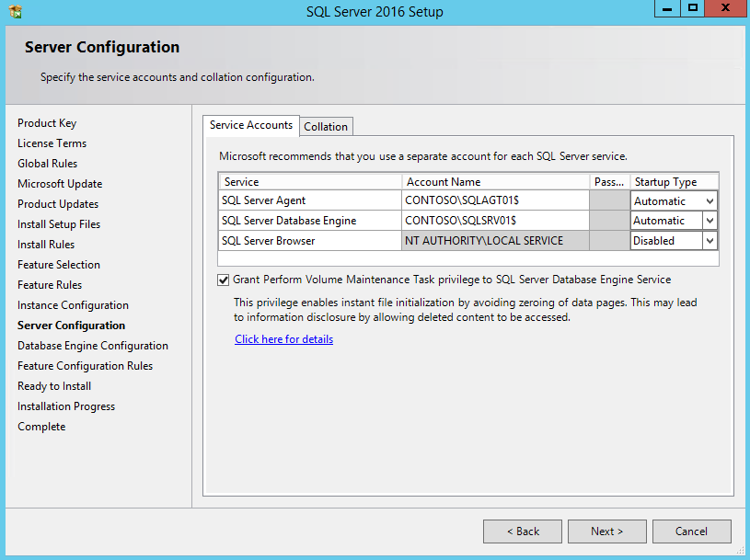Click NT AUTHORITY\LOCAL SERVICE account cell
The image size is (750, 560).
495,241
